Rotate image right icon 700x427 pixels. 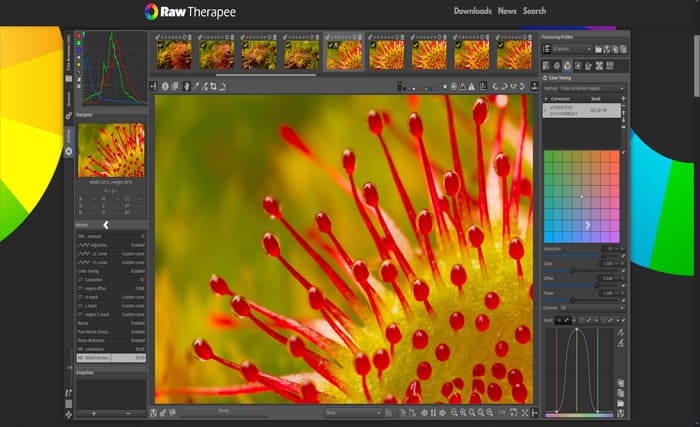504,87
